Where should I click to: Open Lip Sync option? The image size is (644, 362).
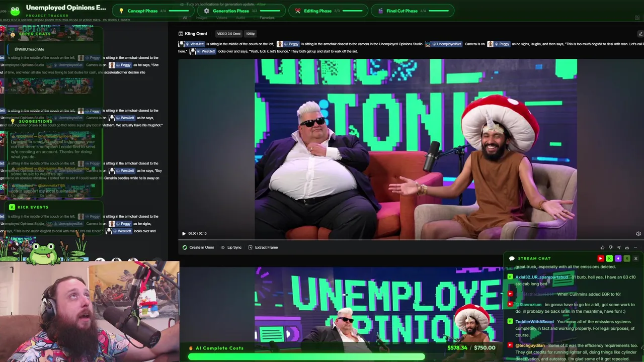tap(231, 247)
